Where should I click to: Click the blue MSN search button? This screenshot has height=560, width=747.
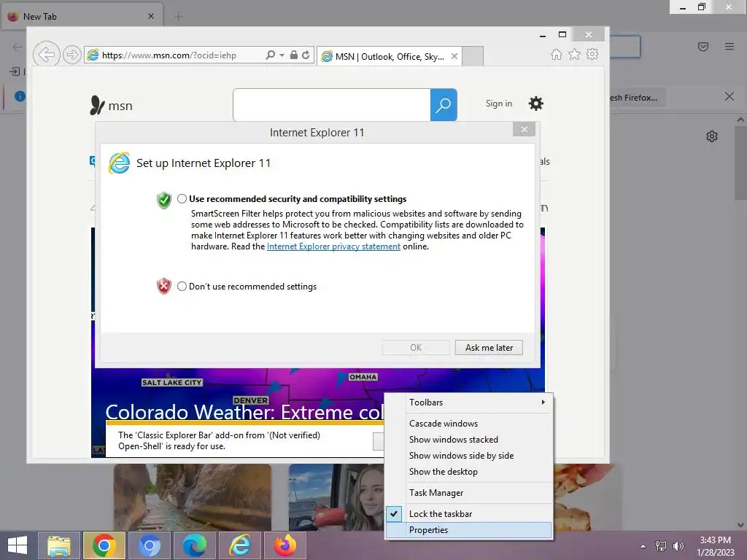pyautogui.click(x=444, y=105)
